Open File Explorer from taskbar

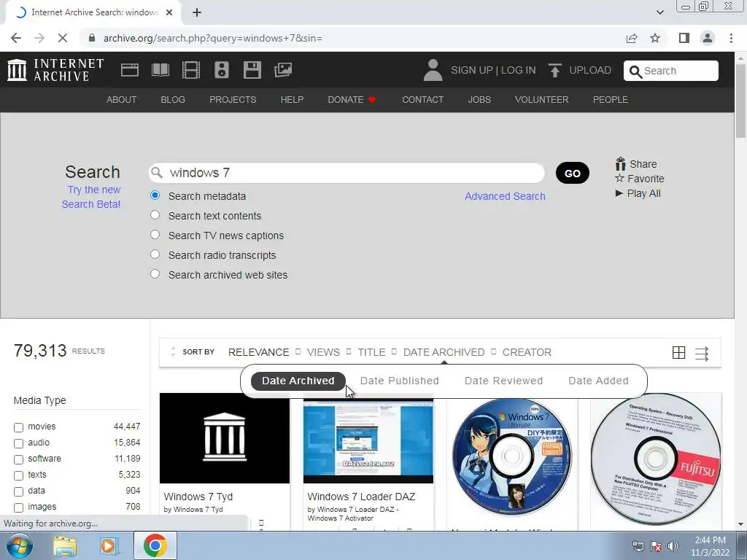[x=65, y=546]
